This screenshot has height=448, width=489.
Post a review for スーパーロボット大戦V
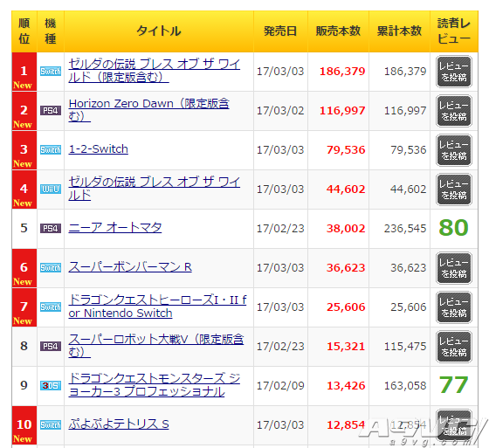point(454,347)
